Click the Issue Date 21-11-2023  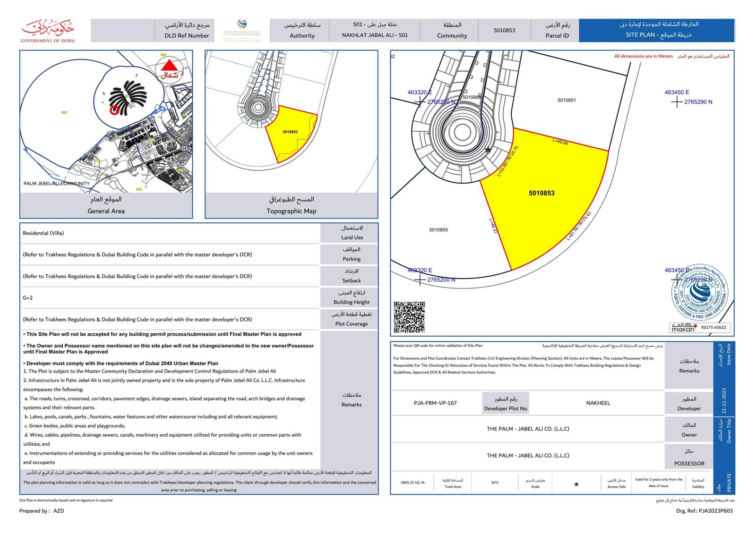[724, 401]
